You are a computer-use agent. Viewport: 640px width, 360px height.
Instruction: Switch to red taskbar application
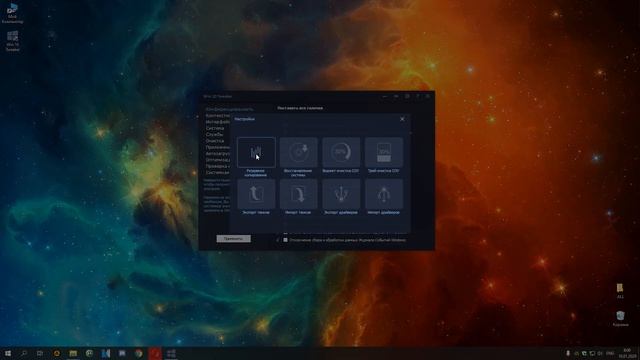coord(155,353)
